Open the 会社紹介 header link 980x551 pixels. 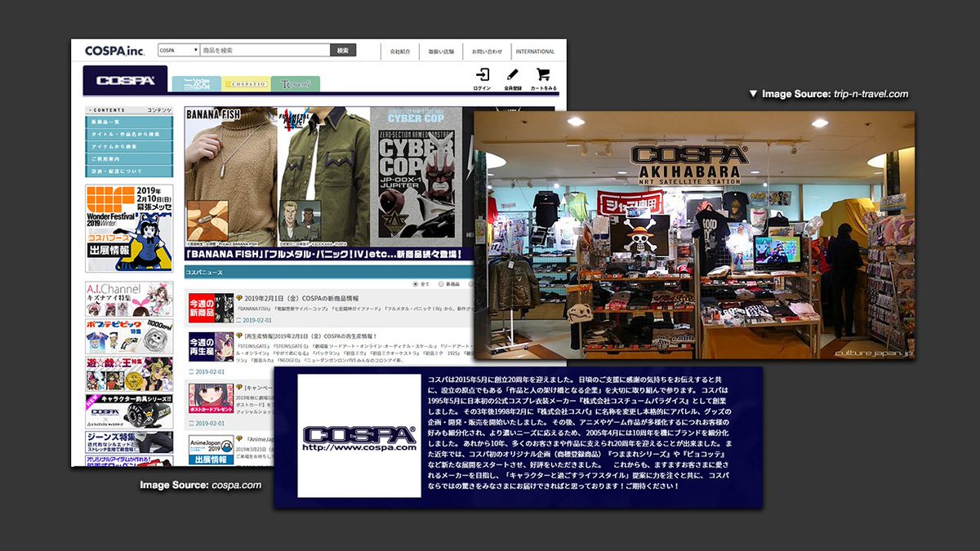click(x=400, y=51)
